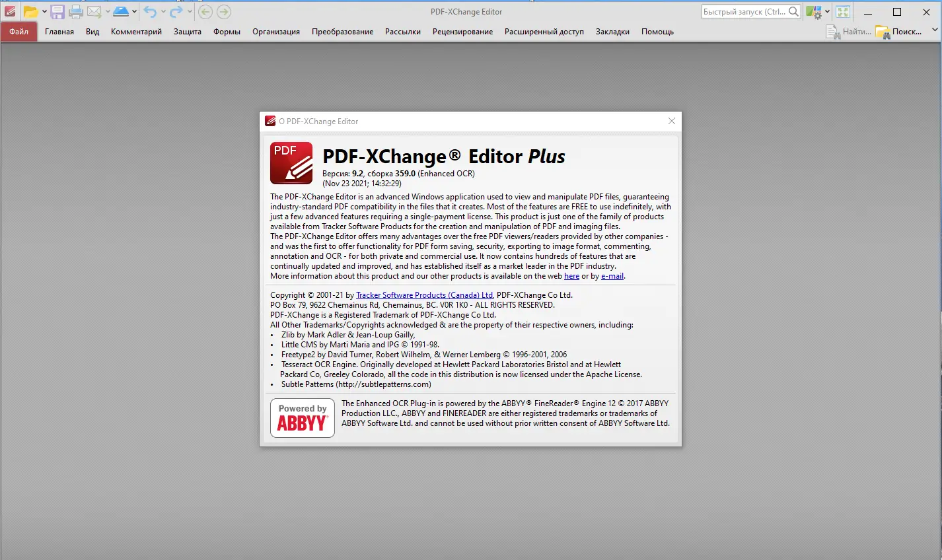Switch to the Главная tab
The width and height of the screenshot is (942, 560).
click(59, 32)
